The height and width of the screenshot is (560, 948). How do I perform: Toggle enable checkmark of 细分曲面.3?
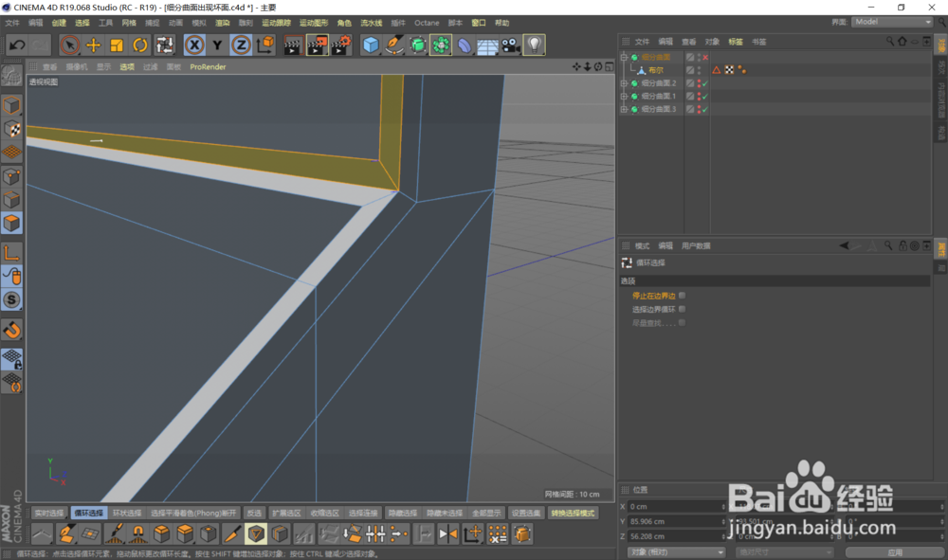coord(705,109)
